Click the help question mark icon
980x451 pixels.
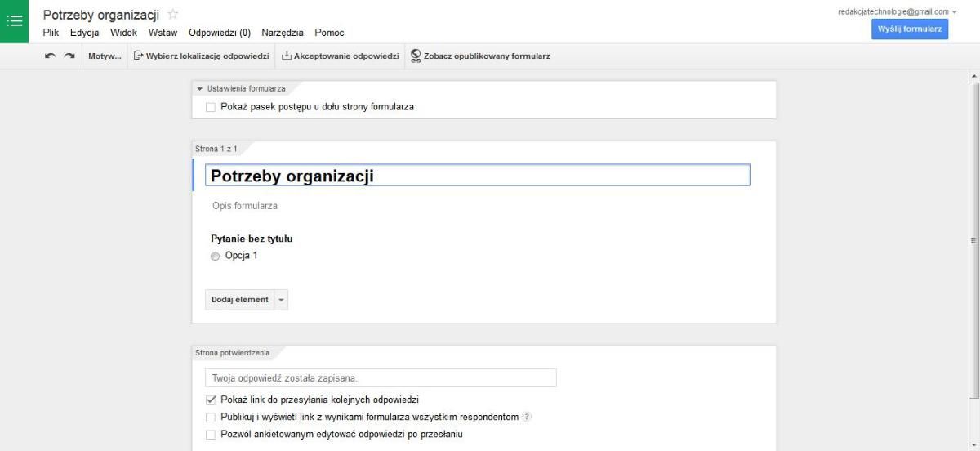pos(527,417)
